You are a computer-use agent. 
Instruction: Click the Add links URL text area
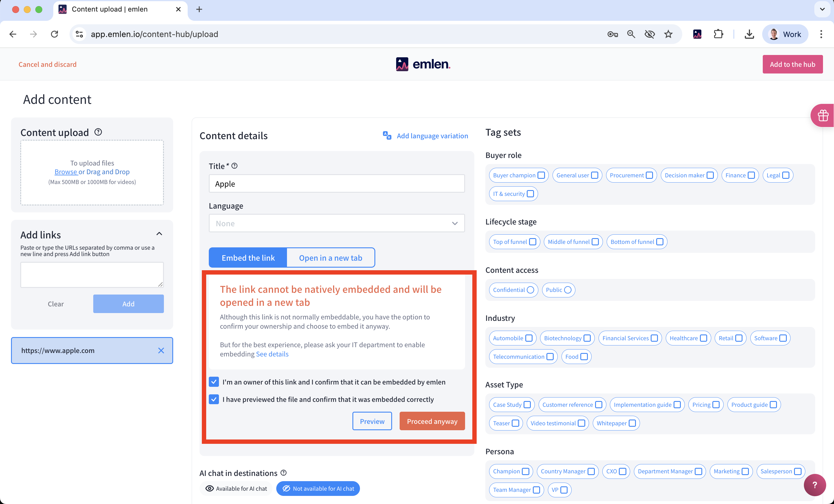tap(92, 275)
